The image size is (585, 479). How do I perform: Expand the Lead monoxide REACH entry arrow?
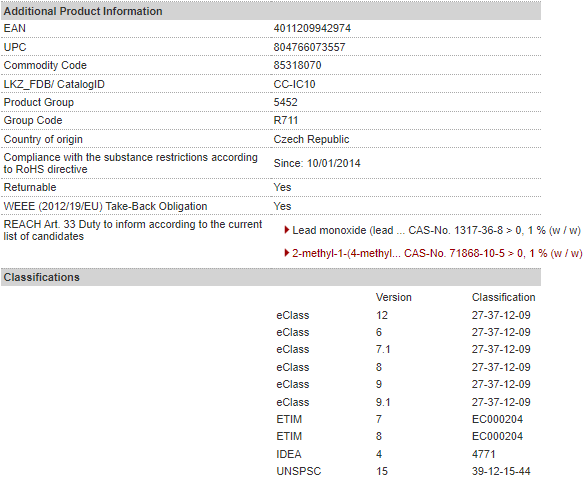click(x=287, y=230)
